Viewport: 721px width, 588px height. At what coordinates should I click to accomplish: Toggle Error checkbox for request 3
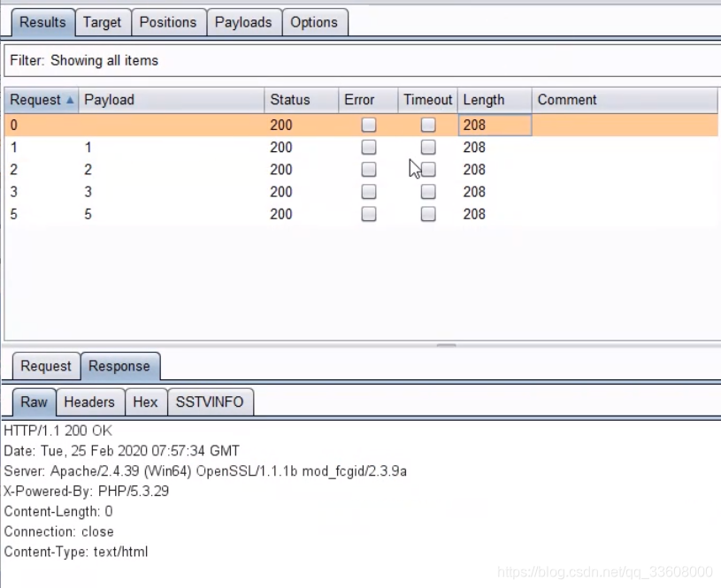pos(368,192)
